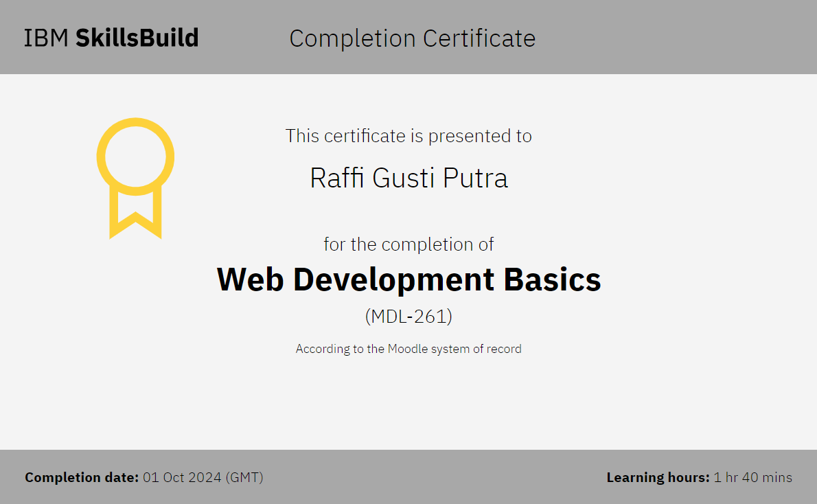Click the 'for the completion of' line

click(x=408, y=244)
